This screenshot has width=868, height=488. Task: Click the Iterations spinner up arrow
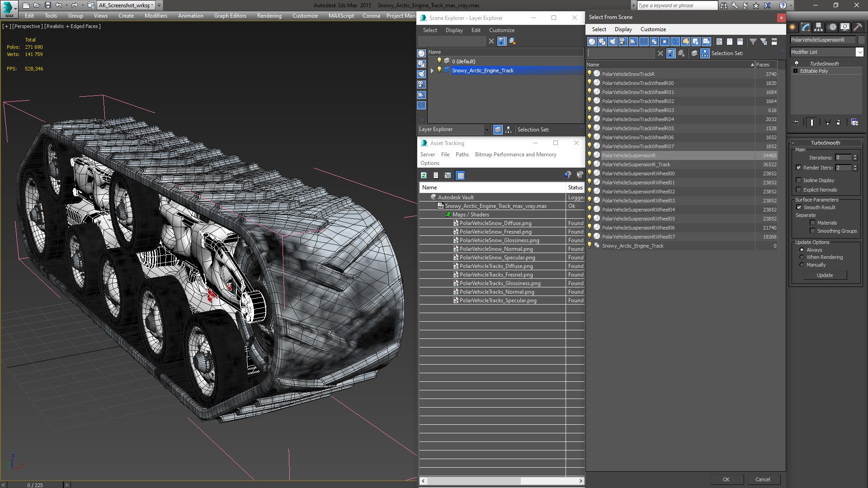click(855, 156)
